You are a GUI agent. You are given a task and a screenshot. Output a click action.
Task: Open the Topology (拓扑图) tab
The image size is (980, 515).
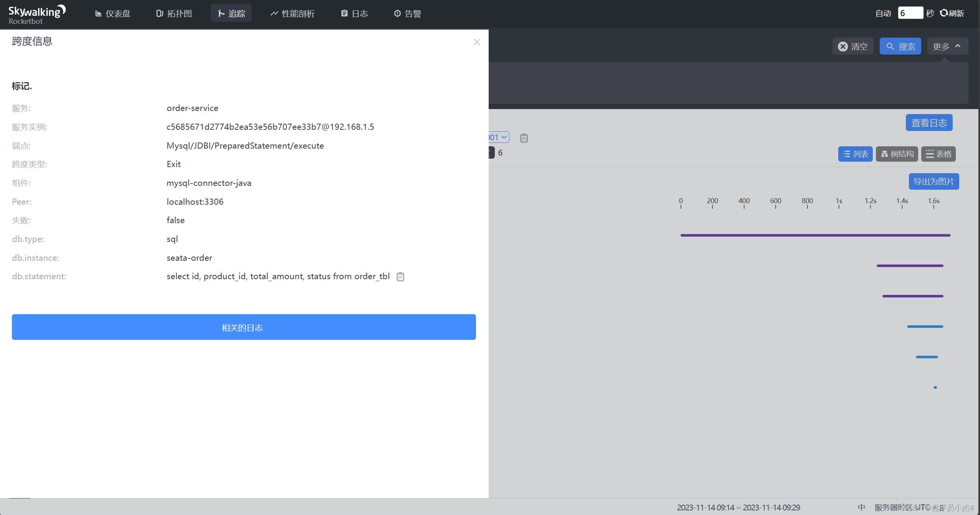(174, 13)
